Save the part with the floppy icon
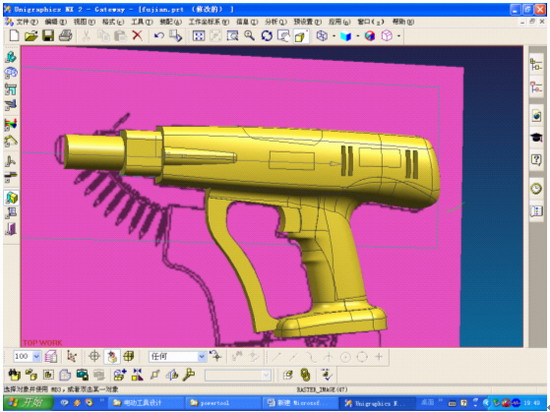 pyautogui.click(x=48, y=35)
